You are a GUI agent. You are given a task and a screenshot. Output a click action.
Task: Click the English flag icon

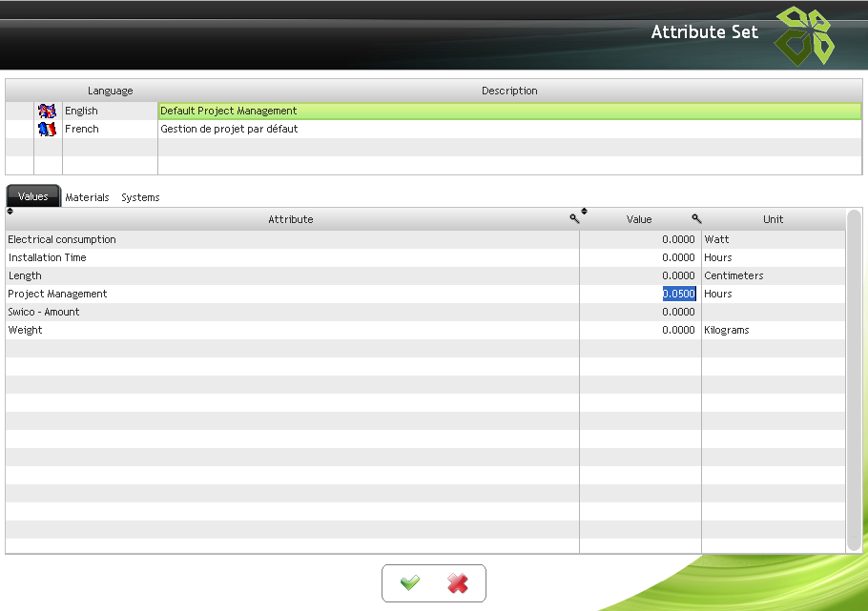[x=47, y=111]
